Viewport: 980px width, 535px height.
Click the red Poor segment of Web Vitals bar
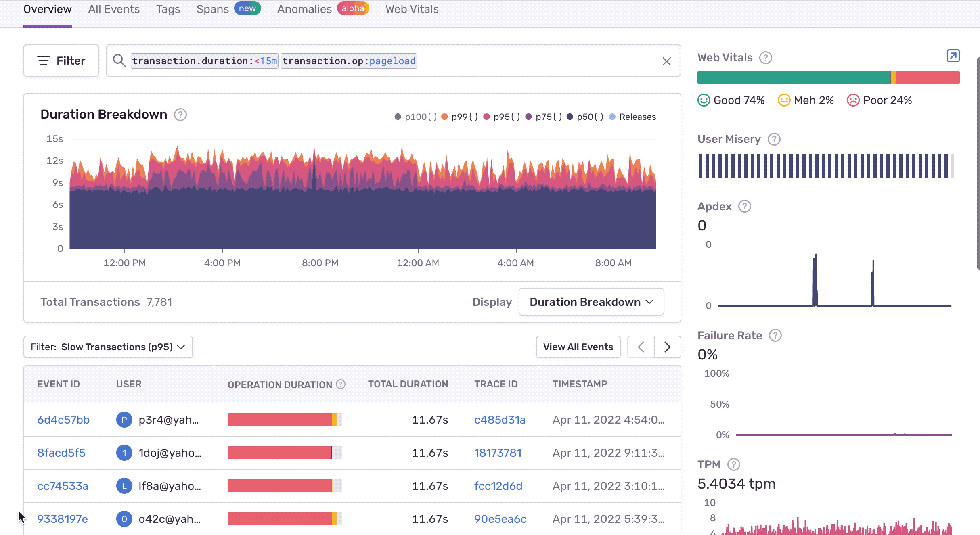[x=927, y=77]
